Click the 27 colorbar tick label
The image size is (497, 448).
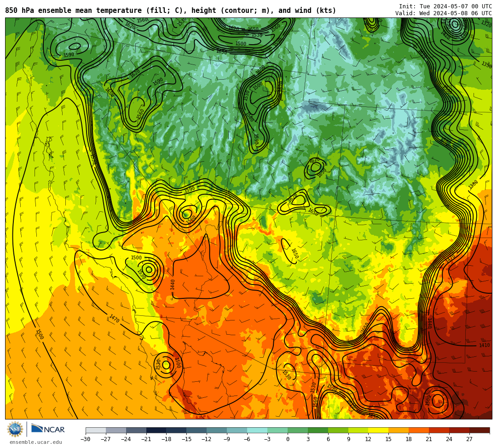[469, 439]
